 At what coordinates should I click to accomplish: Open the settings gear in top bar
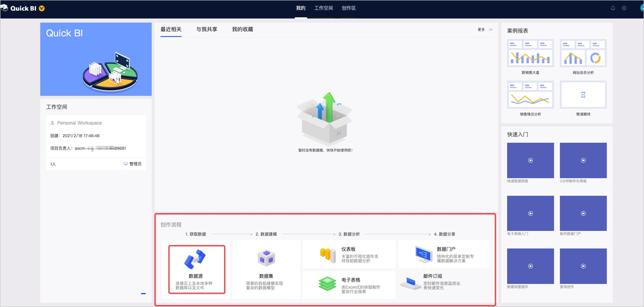coord(624,8)
